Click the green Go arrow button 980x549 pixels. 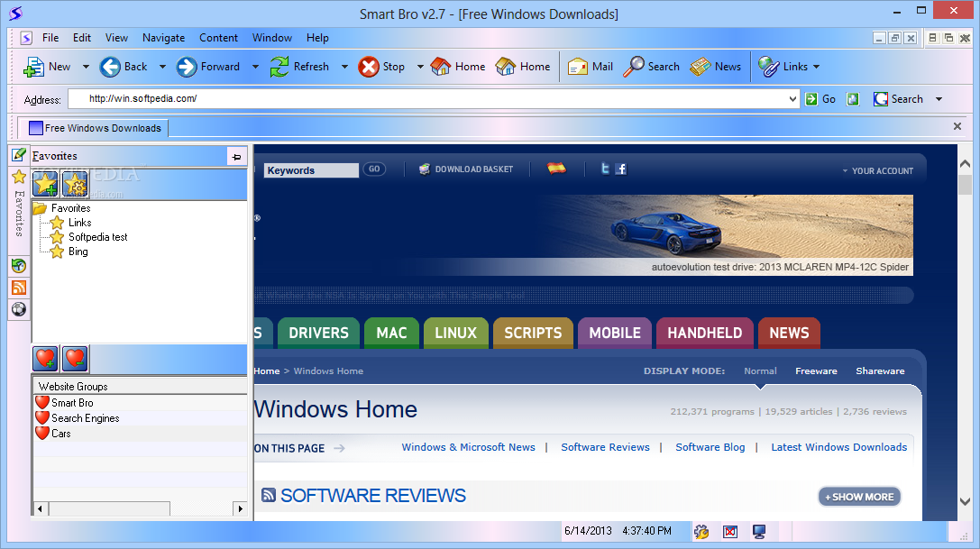[811, 99]
